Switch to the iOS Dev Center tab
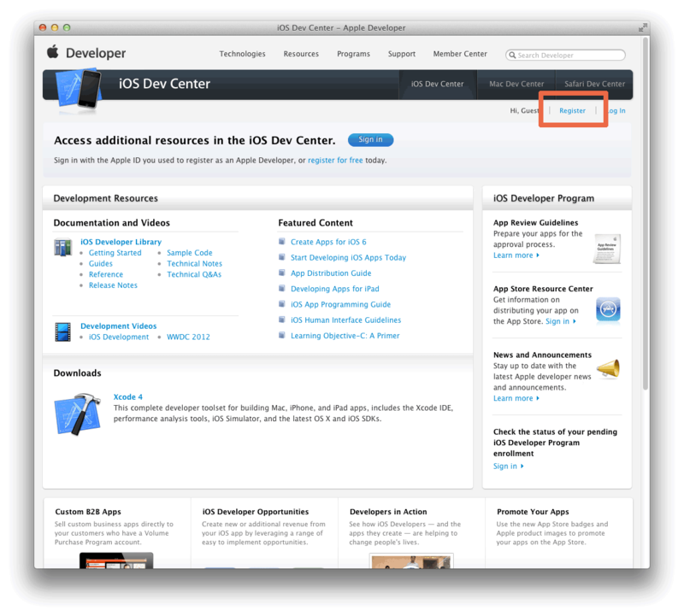The image size is (684, 616). point(438,84)
